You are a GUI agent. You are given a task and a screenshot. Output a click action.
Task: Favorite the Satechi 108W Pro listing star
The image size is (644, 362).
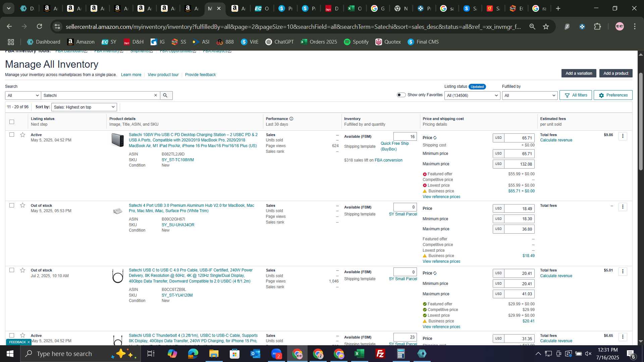22,135
